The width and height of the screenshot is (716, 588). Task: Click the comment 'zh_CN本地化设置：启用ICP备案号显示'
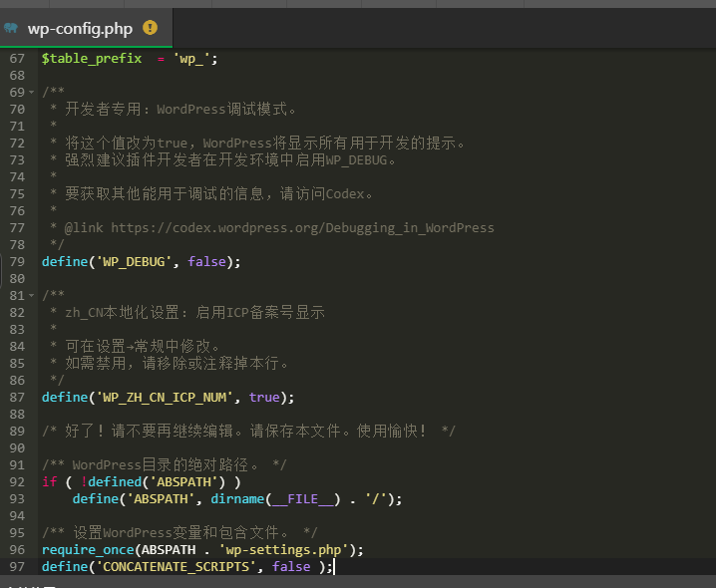tap(195, 313)
